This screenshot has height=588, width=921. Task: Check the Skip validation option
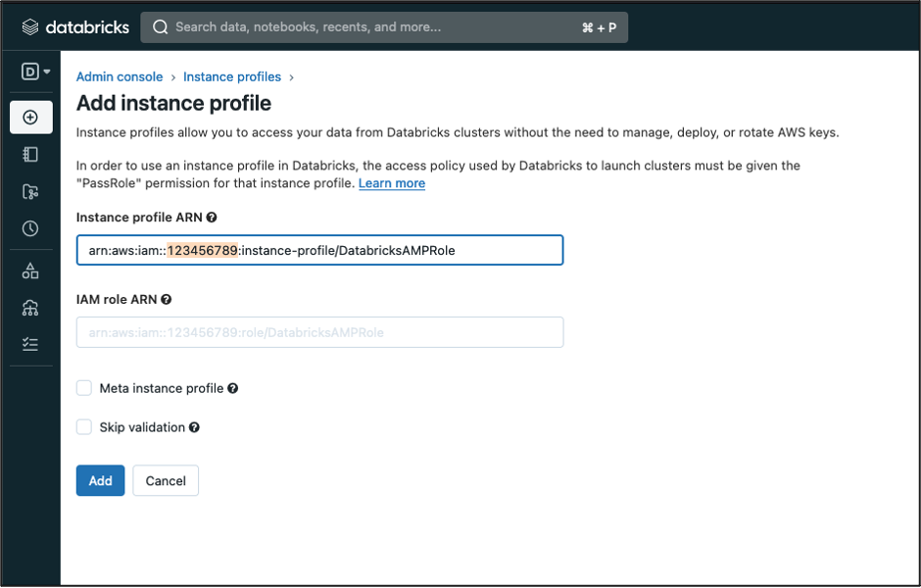coord(84,427)
